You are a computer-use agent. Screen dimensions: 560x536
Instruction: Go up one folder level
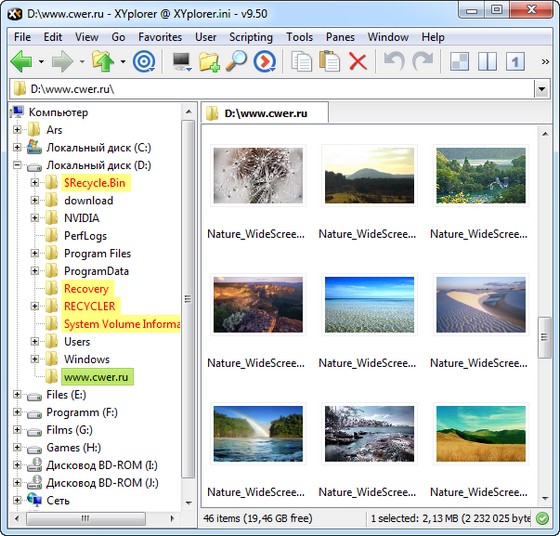[102, 62]
